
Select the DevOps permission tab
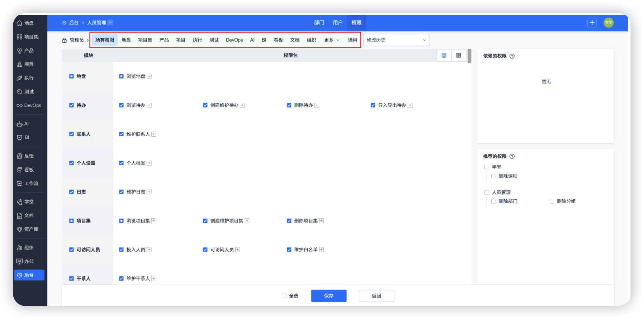point(235,40)
